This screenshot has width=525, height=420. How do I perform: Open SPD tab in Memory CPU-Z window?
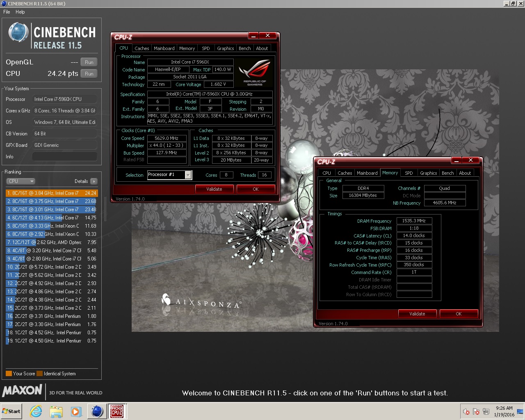pos(409,173)
